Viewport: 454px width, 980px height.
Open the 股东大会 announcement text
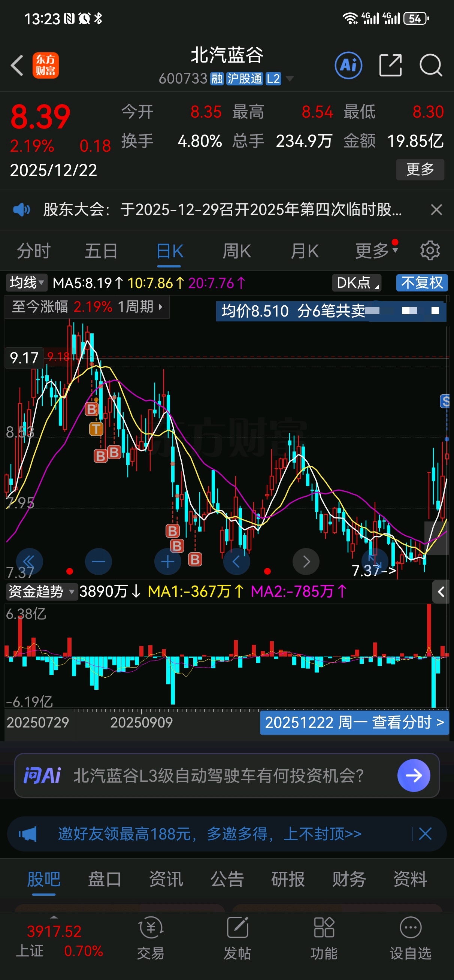tap(222, 209)
